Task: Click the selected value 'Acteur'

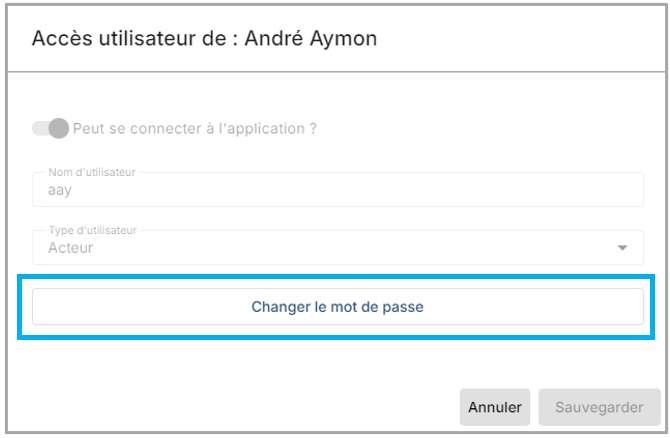Action: click(x=70, y=248)
